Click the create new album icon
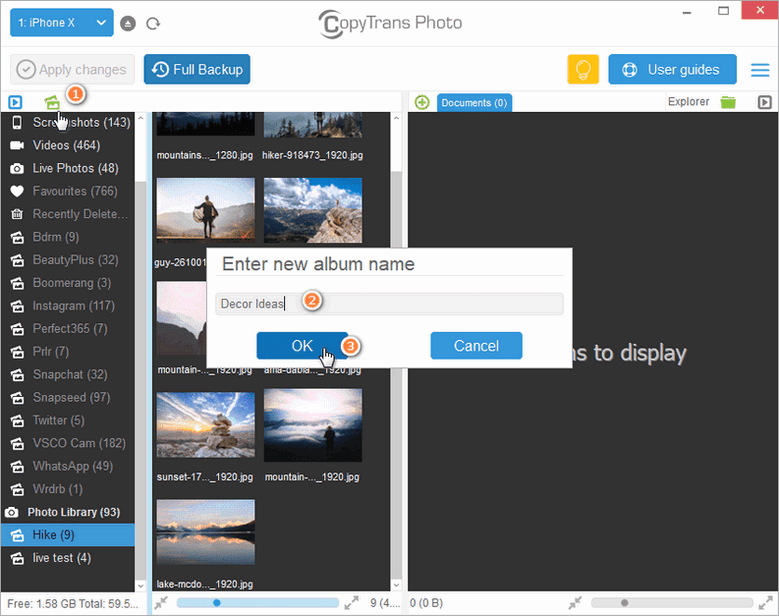This screenshot has width=779, height=616. [x=52, y=102]
